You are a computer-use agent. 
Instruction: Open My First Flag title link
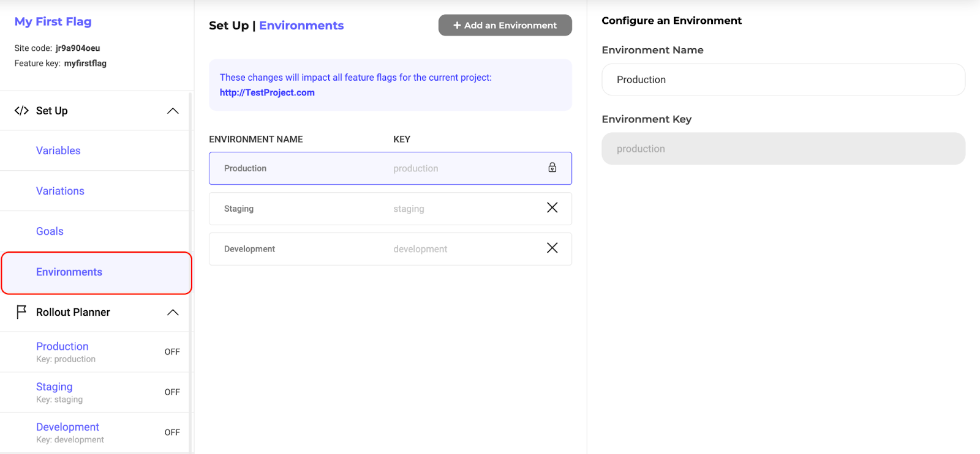(53, 21)
